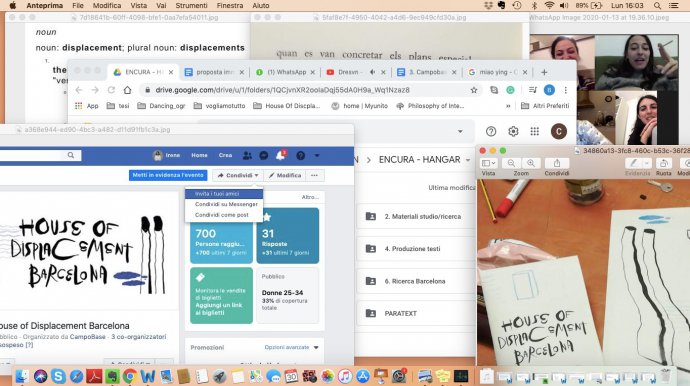The height and width of the screenshot is (386, 690).
Task: Choose Condividi su Messenger
Action: point(226,204)
